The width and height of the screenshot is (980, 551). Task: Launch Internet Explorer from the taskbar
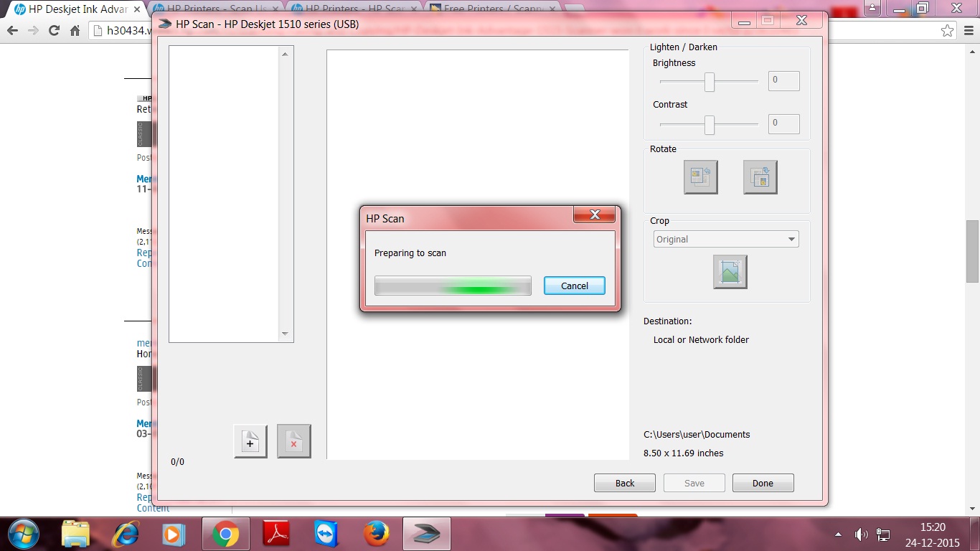coord(126,534)
